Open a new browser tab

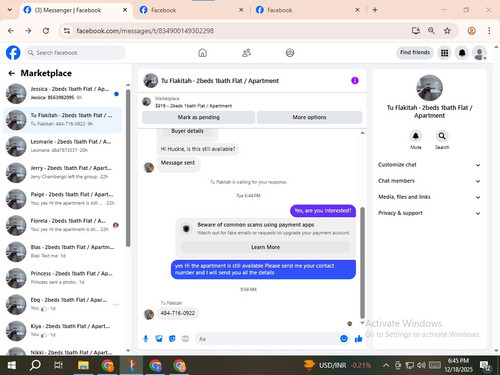375,10
